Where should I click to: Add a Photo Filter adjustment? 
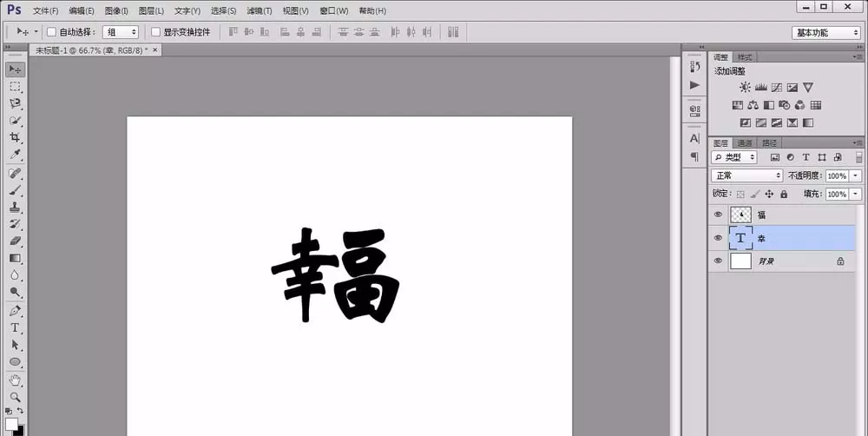click(x=785, y=105)
